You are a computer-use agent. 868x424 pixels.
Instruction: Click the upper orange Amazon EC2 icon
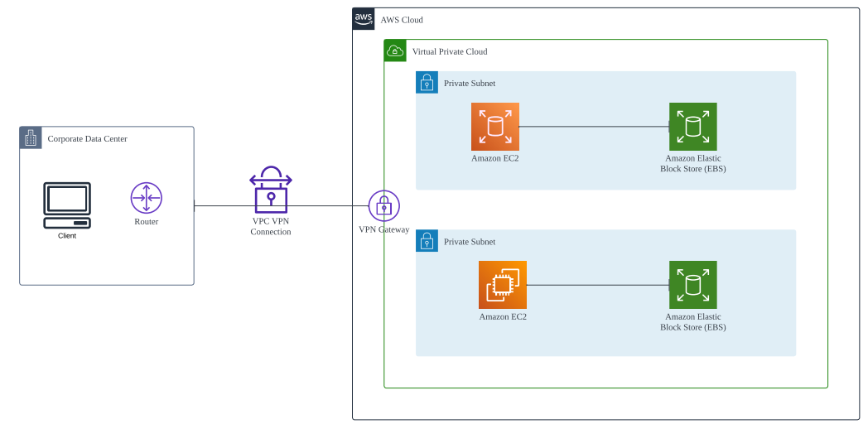pos(495,127)
